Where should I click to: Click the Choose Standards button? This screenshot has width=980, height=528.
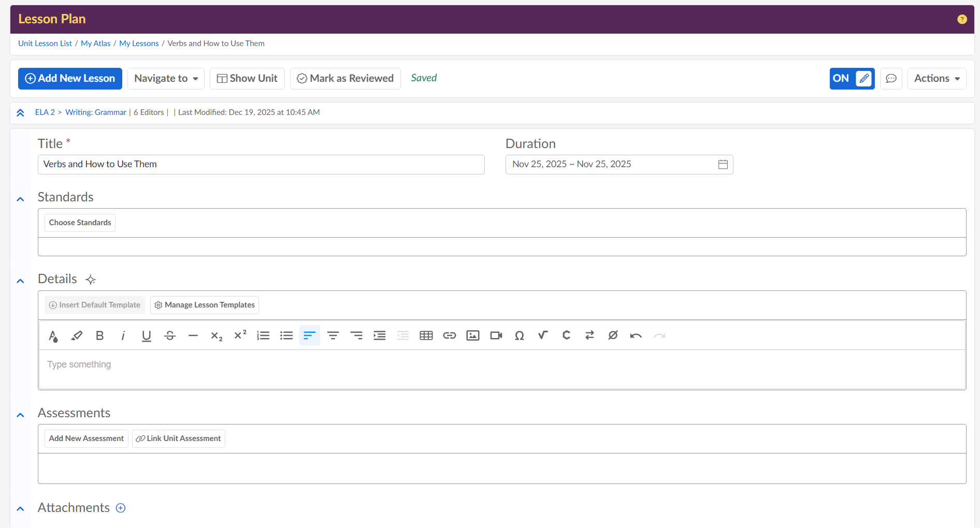point(80,223)
